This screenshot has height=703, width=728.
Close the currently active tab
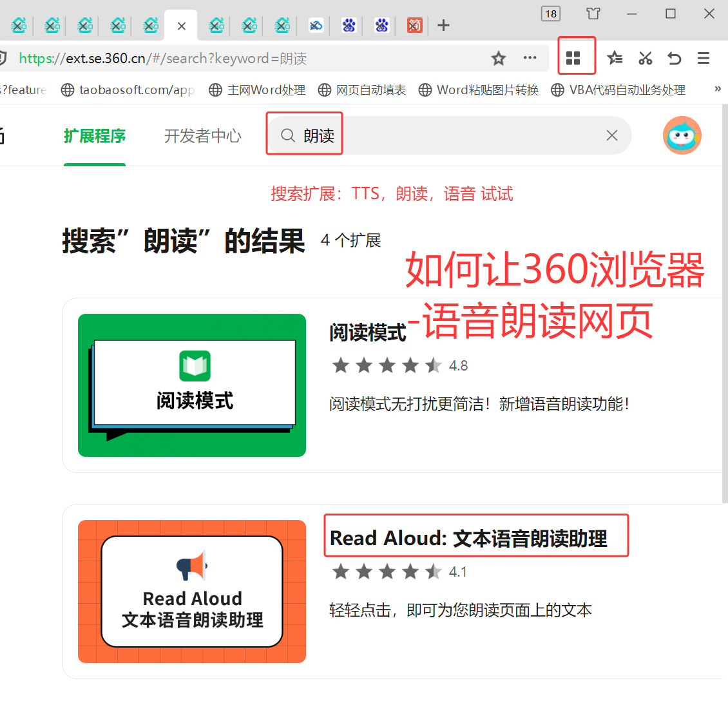182,26
